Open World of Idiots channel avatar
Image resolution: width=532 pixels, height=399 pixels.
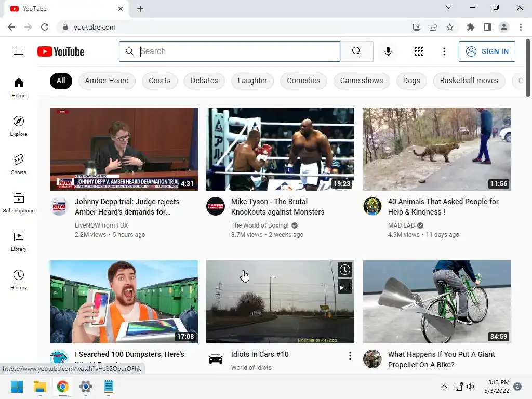click(216, 359)
